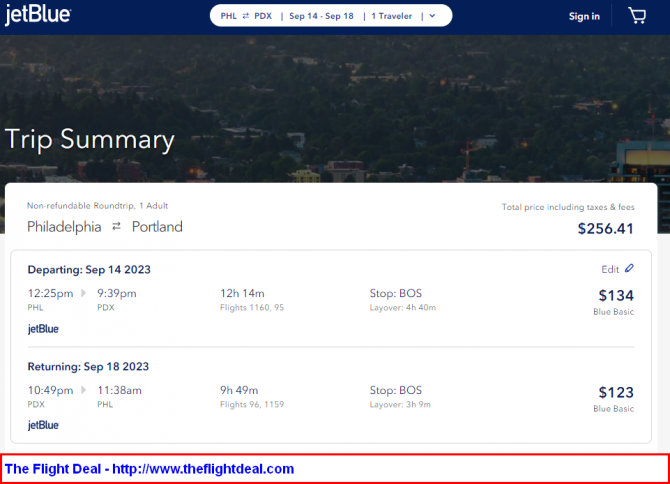Image resolution: width=670 pixels, height=484 pixels.
Task: Open the shopping cart icon
Action: point(637,16)
